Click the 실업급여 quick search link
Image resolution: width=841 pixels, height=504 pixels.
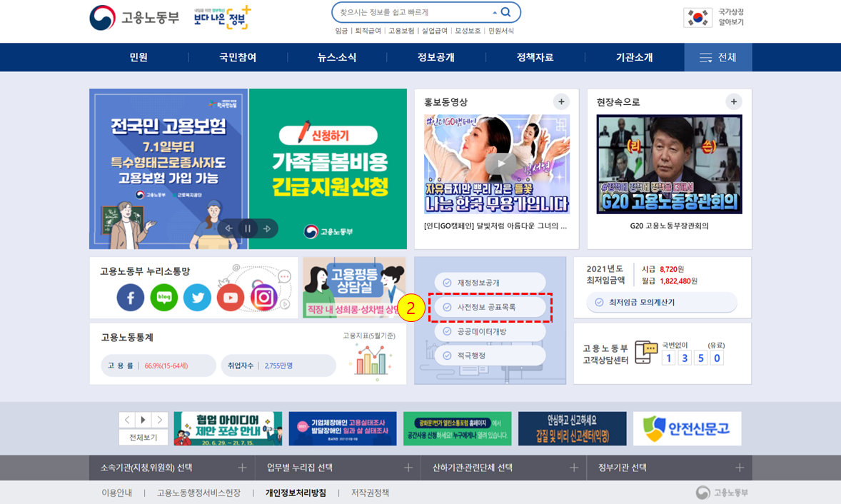pos(435,31)
